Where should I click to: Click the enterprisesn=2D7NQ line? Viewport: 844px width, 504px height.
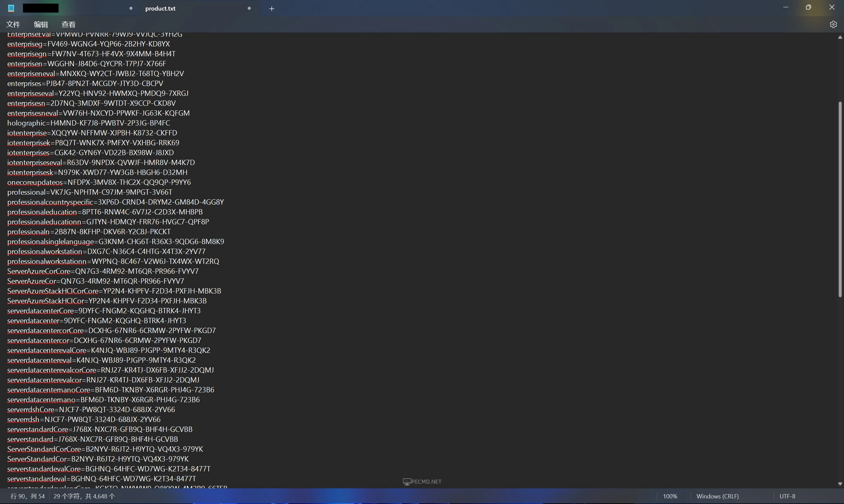tap(91, 103)
